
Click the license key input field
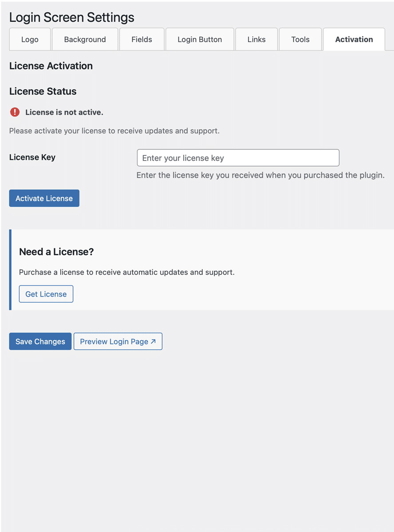238,158
